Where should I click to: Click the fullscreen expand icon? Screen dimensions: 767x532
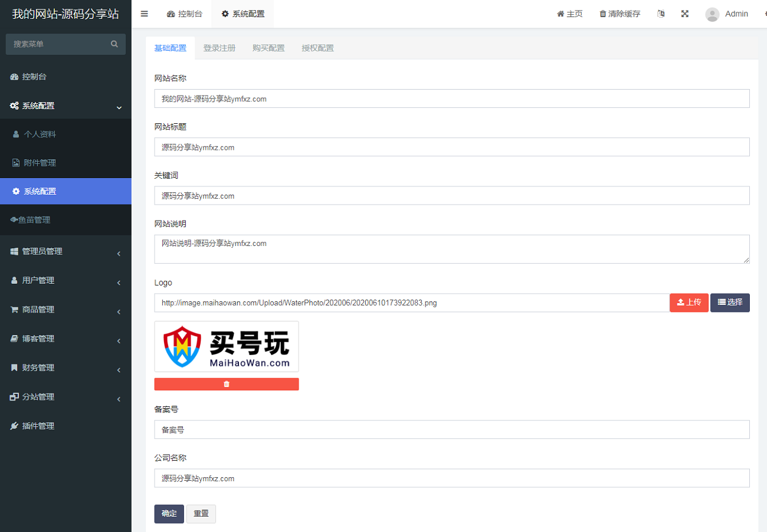[x=685, y=14]
